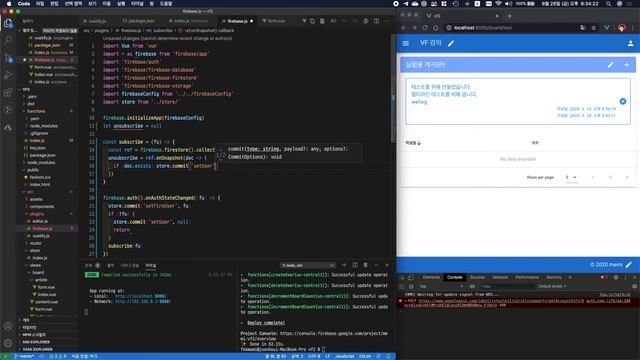
Task: Select the Sources tab in DevTools
Action: tap(477, 278)
